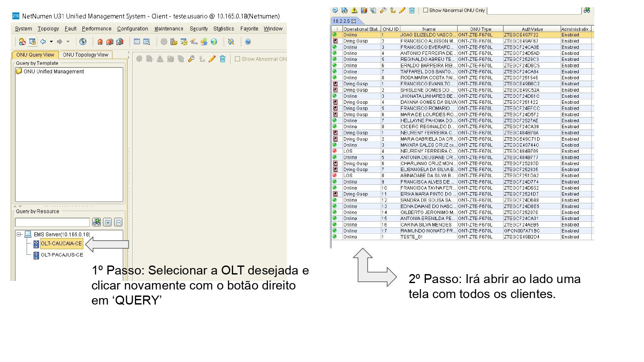Click the alarm with envelope icon
644x362 pixels.
coord(120,42)
